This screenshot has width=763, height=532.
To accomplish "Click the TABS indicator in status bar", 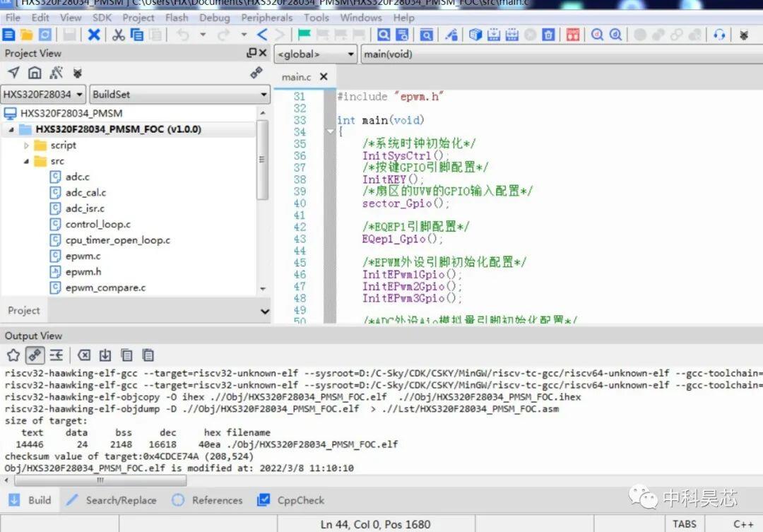I will [x=684, y=524].
